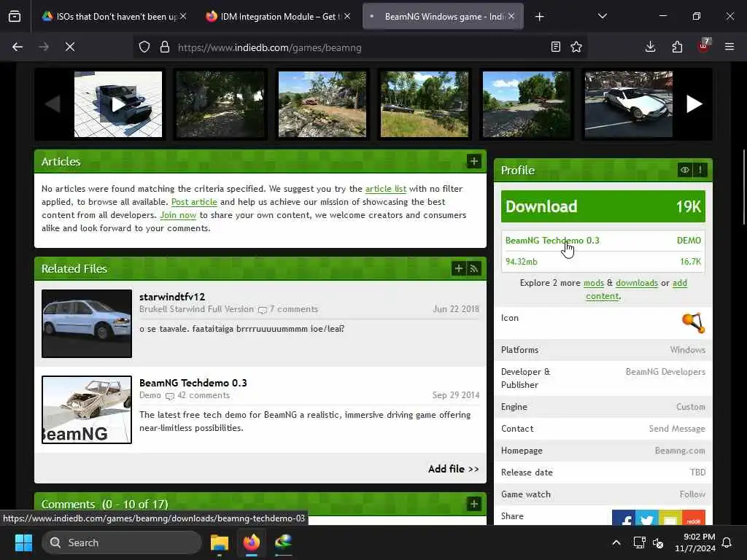Image resolution: width=747 pixels, height=560 pixels.
Task: Share on Twitter icon
Action: click(646, 518)
